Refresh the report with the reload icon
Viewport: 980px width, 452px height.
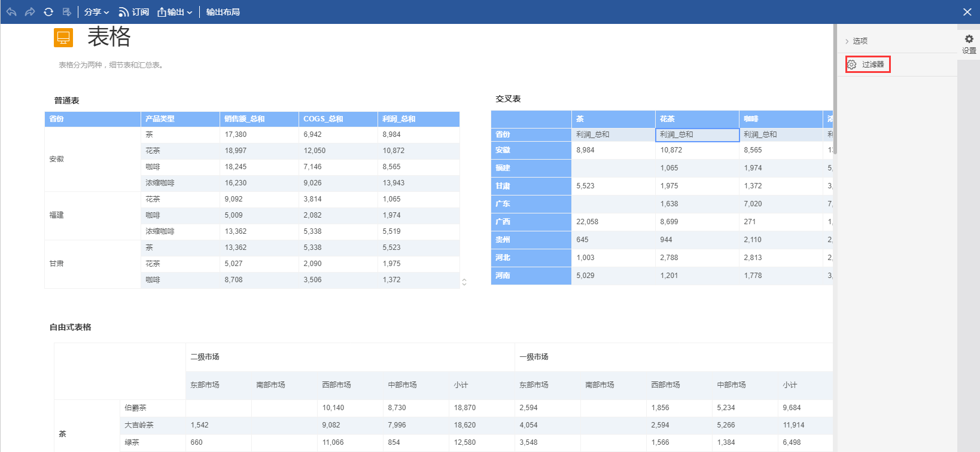click(x=48, y=12)
